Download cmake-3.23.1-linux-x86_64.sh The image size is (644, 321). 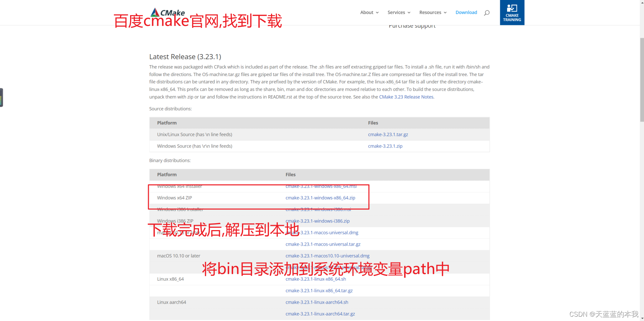[x=315, y=279]
